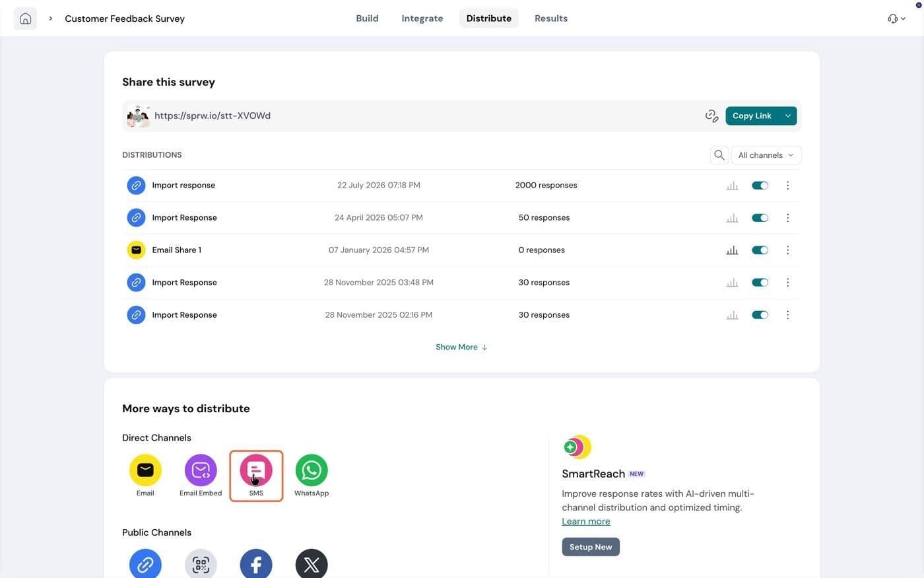924x578 pixels.
Task: Click the home icon in header
Action: [25, 18]
